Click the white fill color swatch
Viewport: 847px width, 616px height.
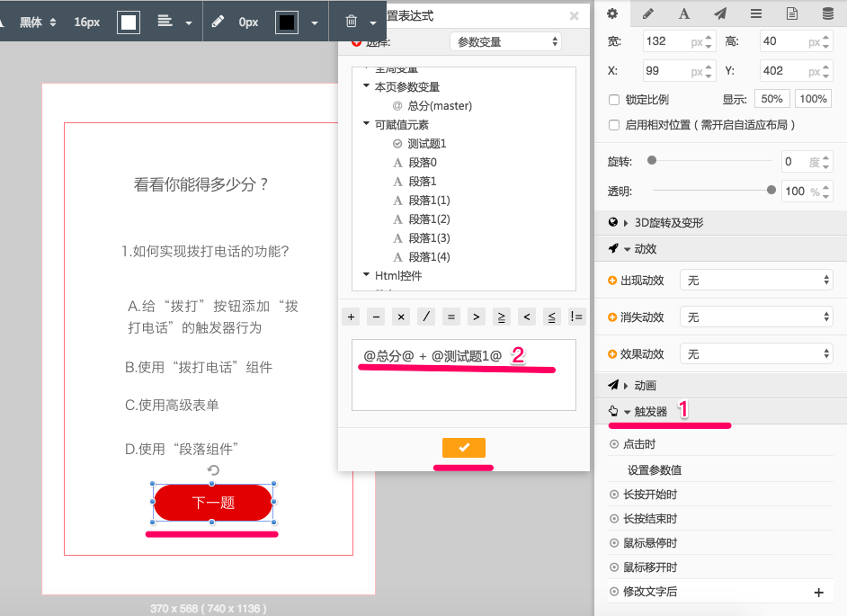[x=129, y=22]
